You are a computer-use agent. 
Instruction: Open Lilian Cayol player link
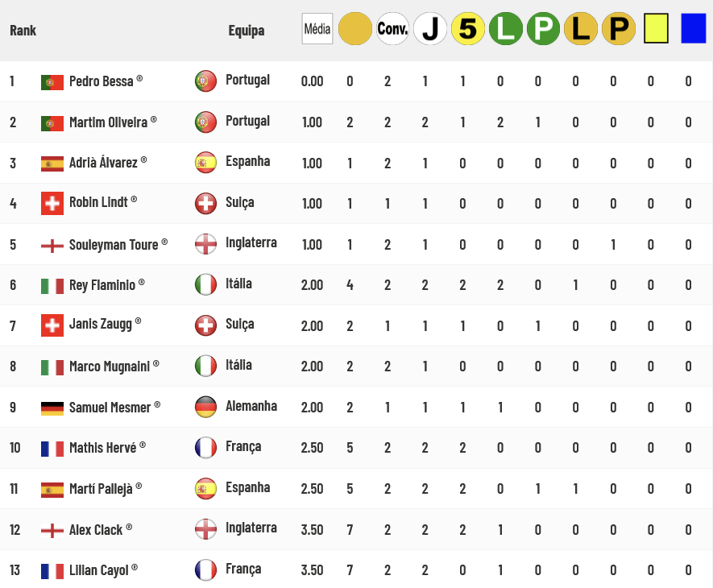(x=98, y=570)
